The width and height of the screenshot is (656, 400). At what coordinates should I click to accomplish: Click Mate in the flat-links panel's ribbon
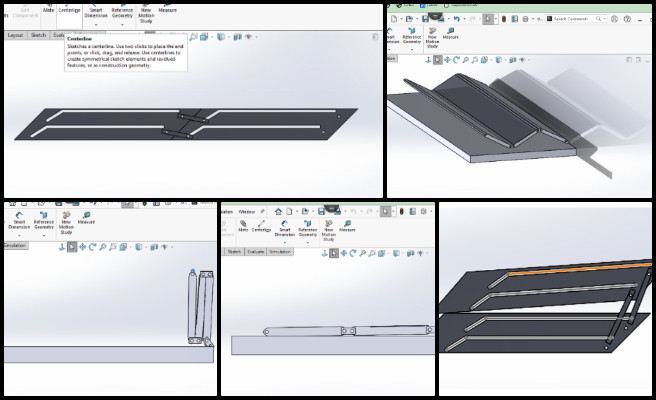tap(243, 226)
